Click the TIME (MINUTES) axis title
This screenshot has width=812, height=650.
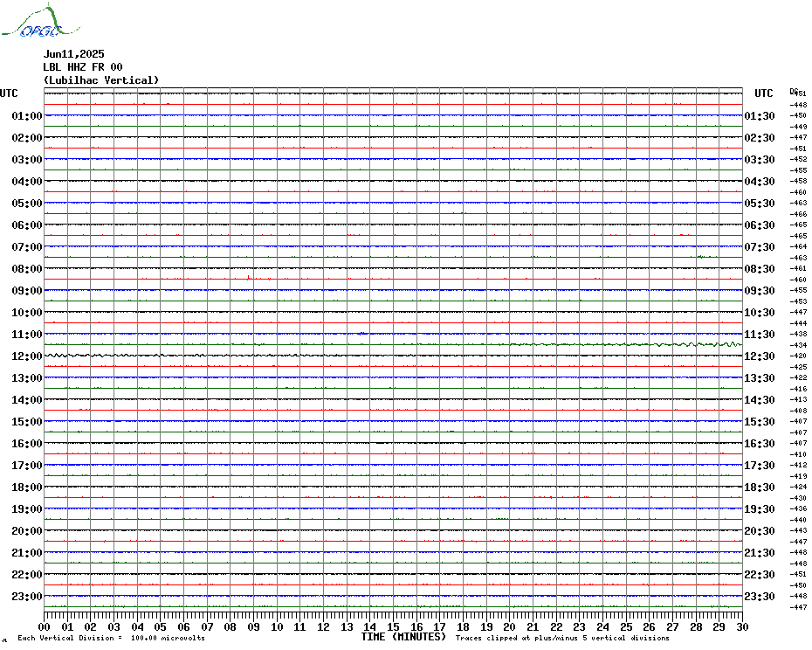(403, 637)
